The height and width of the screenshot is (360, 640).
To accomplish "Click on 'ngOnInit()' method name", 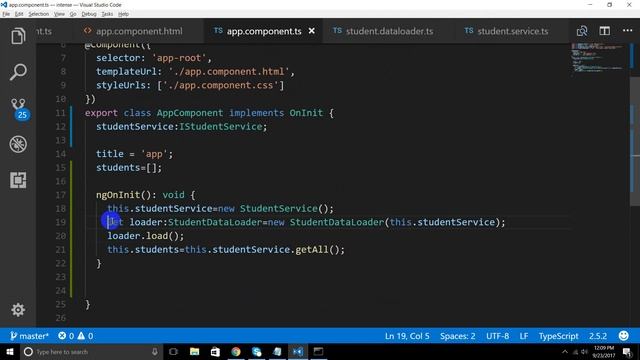I will pos(124,195).
